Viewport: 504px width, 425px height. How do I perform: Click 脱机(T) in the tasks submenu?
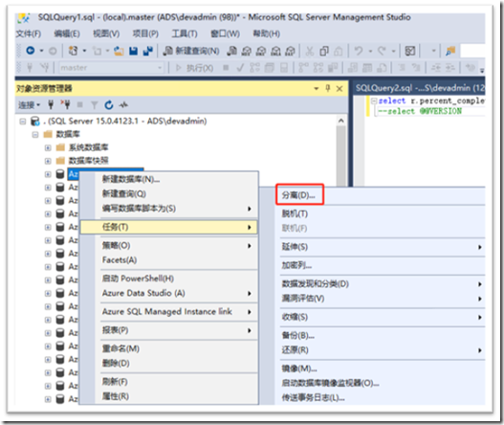point(295,214)
